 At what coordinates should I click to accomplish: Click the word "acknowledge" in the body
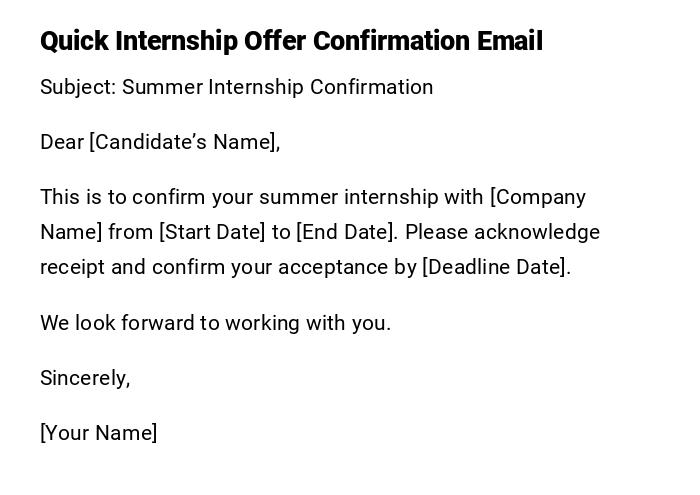537,233
